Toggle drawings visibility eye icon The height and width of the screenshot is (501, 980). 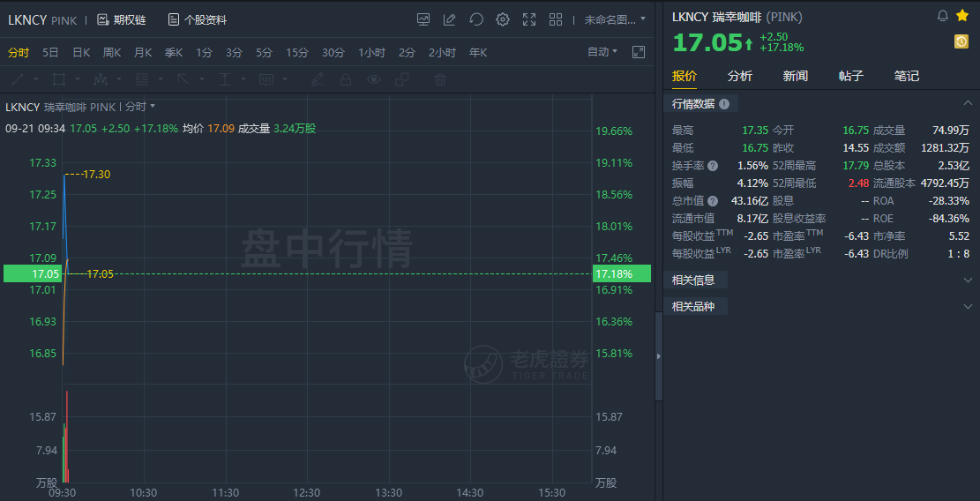tap(374, 79)
